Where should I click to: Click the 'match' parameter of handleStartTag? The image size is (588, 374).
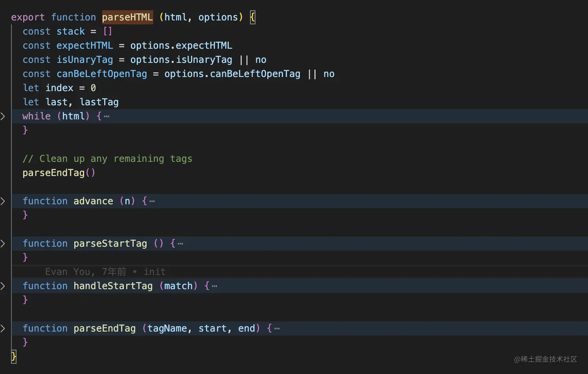click(178, 286)
